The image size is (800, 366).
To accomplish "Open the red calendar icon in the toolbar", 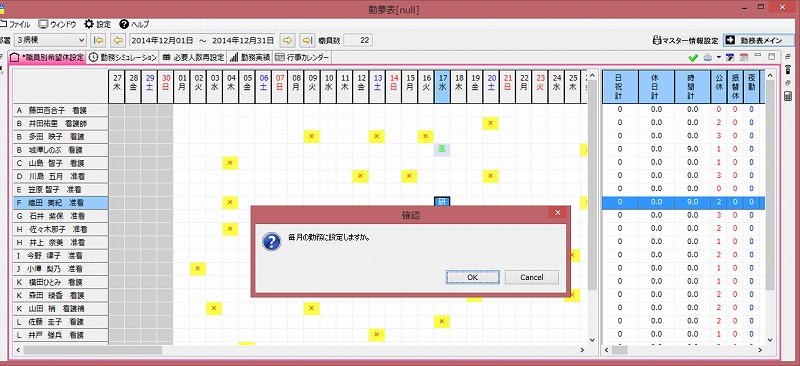I will click(743, 58).
